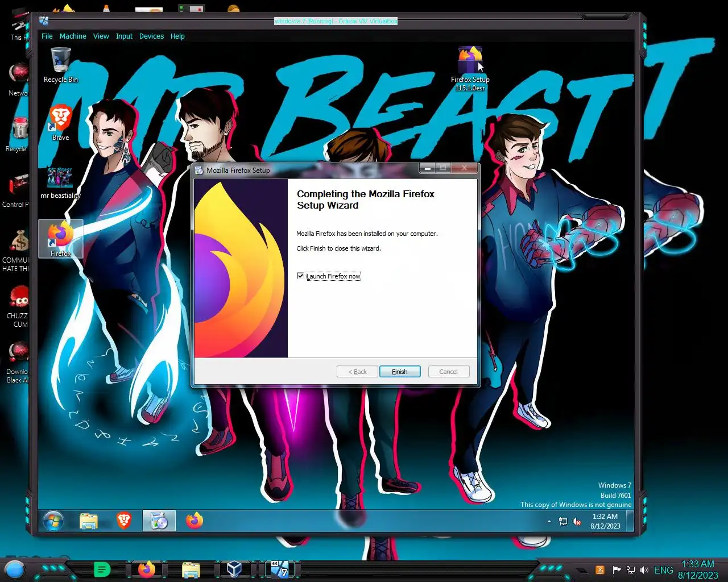Screen dimensions: 728x582
Task: Open the host Recycle Bin desktop icon
Action: (x=17, y=135)
